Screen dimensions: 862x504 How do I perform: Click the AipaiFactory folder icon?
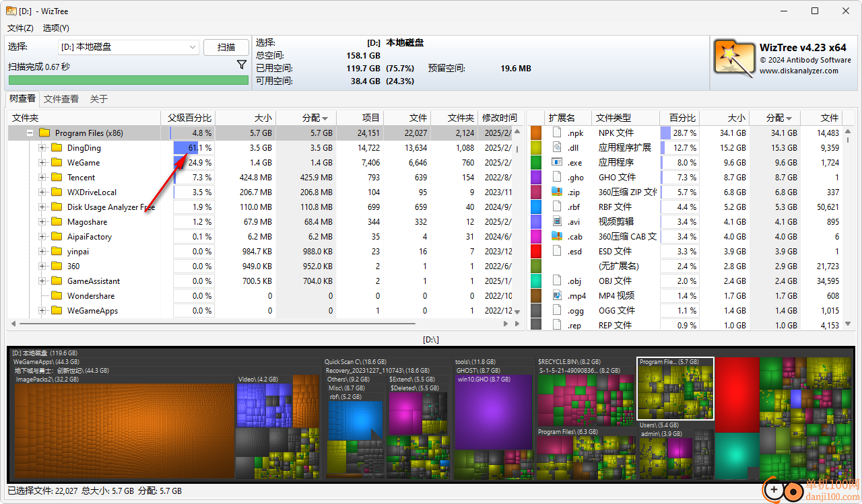click(57, 237)
